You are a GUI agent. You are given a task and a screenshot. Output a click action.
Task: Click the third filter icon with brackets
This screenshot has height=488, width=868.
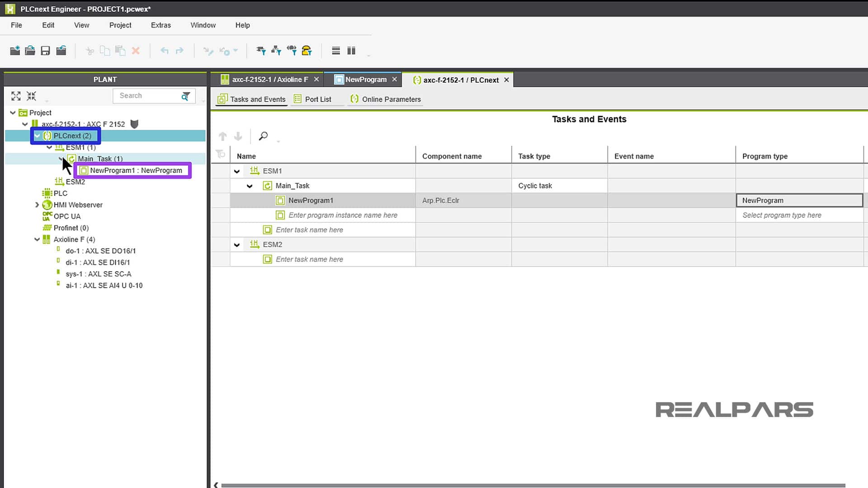(292, 51)
